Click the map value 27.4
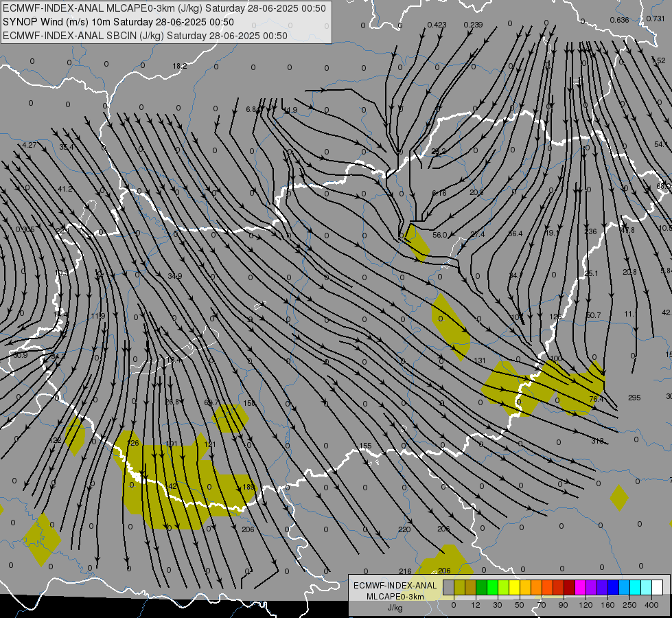 pyautogui.click(x=478, y=234)
